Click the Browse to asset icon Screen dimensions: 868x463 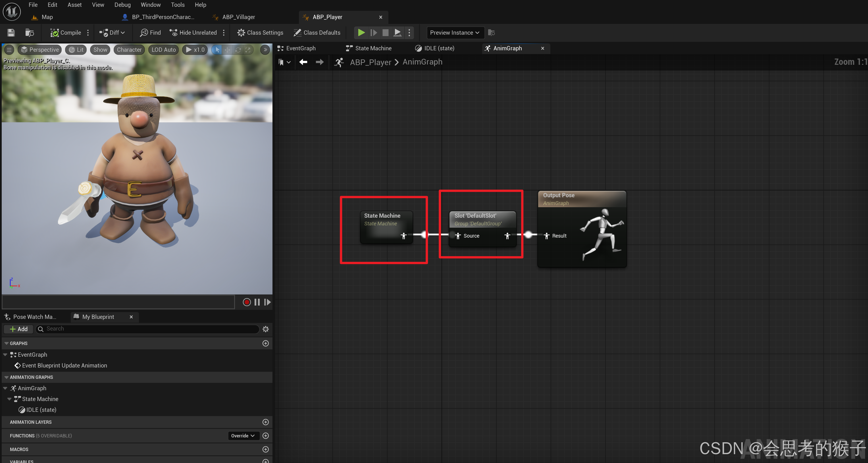click(x=30, y=33)
